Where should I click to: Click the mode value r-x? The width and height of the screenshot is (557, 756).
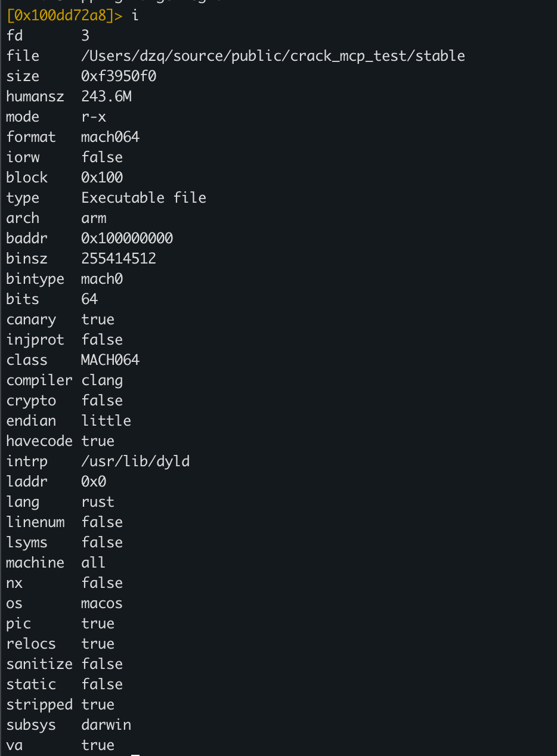point(94,117)
